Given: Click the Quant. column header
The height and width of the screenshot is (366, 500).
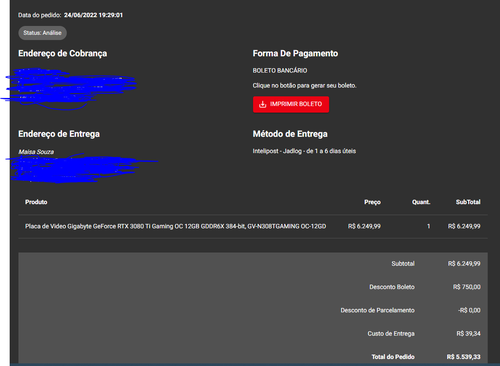Looking at the screenshot, I should 421,202.
